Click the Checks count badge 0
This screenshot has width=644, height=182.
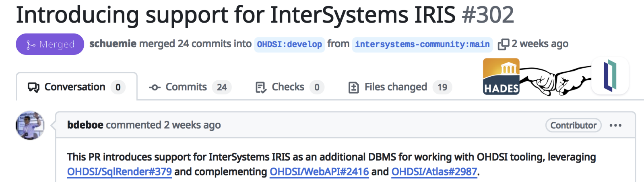coord(317,87)
